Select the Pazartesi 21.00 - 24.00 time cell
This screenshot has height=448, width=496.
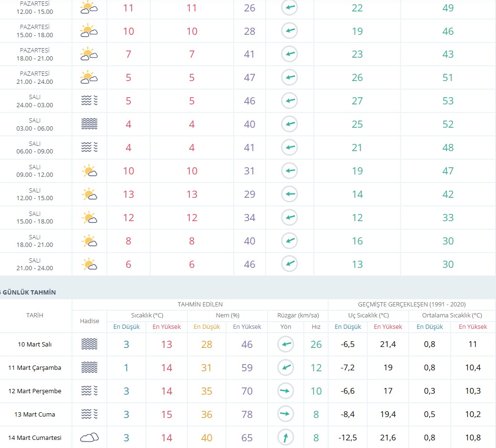click(35, 78)
